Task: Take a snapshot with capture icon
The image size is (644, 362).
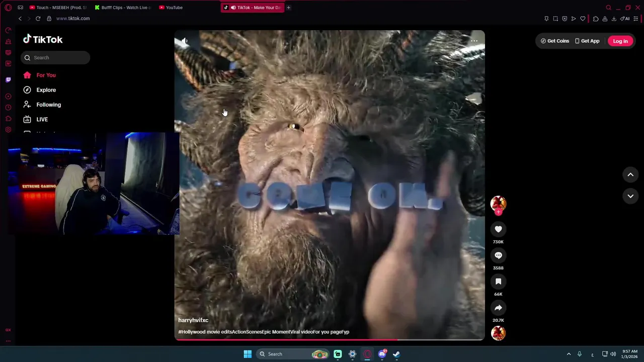Action: pos(555,19)
